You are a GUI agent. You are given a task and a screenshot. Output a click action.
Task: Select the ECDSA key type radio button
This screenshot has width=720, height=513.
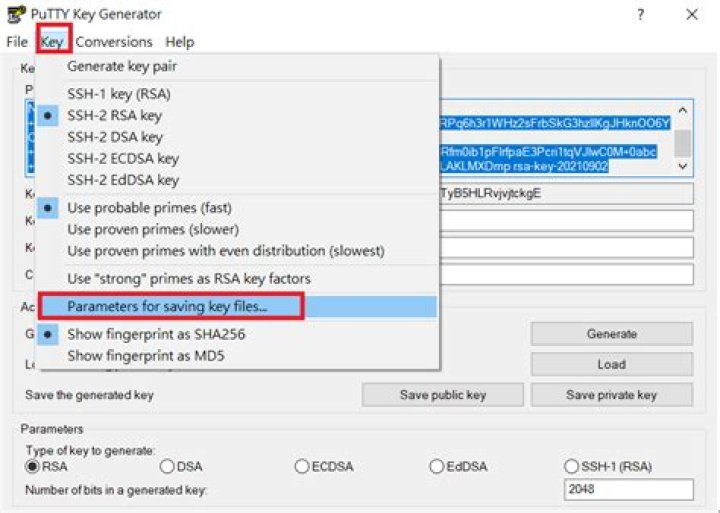302,467
